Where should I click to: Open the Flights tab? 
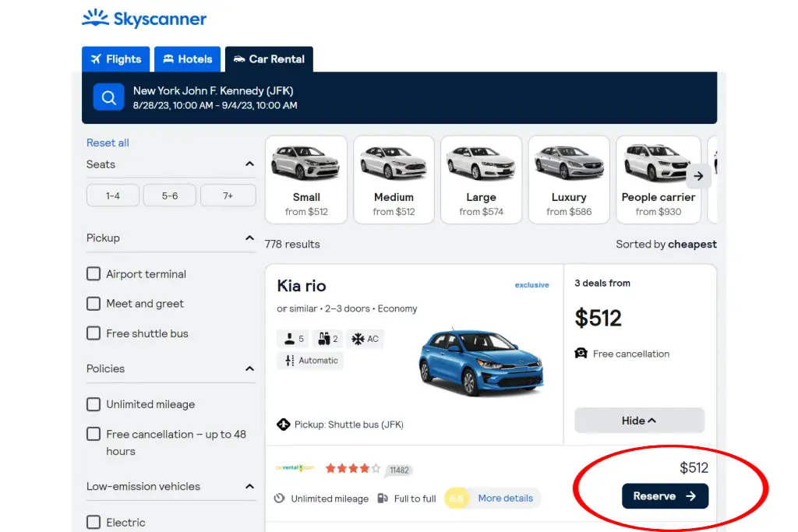pyautogui.click(x=115, y=59)
